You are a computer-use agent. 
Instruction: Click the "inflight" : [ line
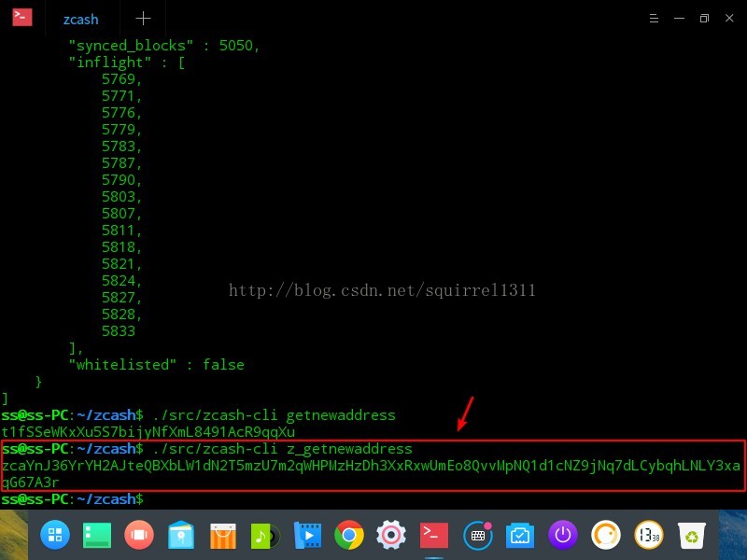point(127,63)
